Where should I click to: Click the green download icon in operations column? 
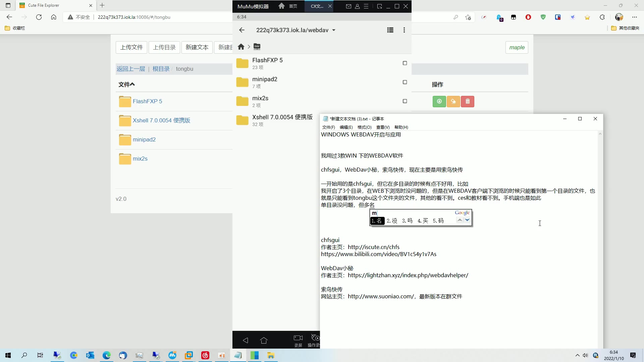(439, 101)
